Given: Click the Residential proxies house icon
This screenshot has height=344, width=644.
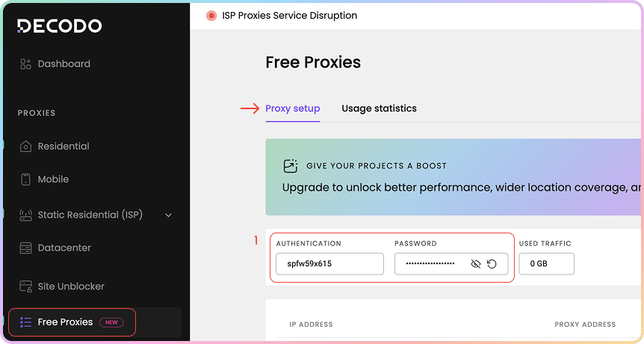Looking at the screenshot, I should point(25,147).
